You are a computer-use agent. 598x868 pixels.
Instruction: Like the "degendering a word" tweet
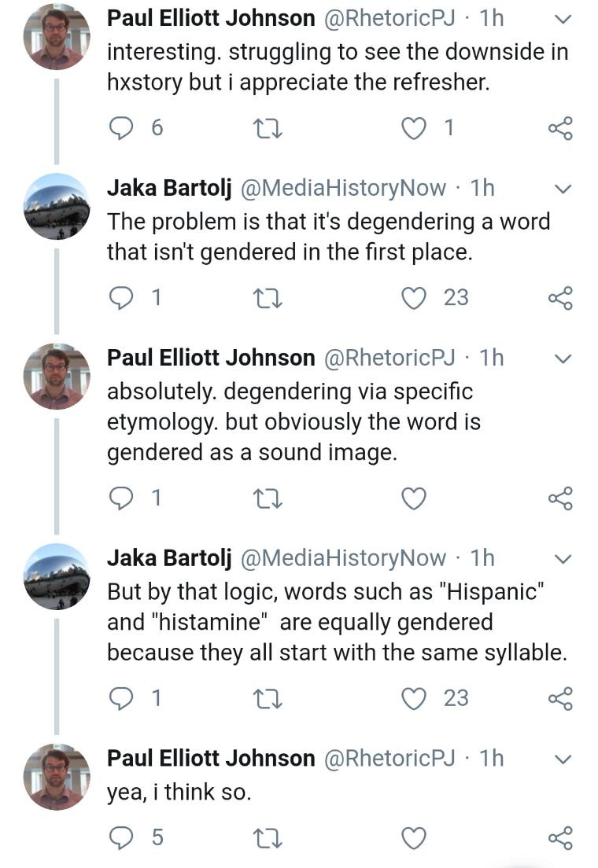(x=414, y=297)
